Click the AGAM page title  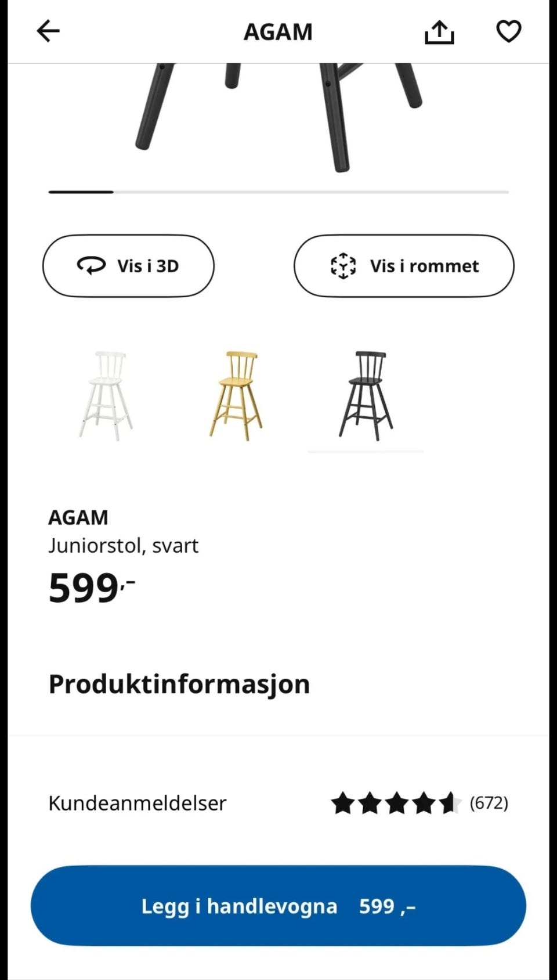(278, 32)
